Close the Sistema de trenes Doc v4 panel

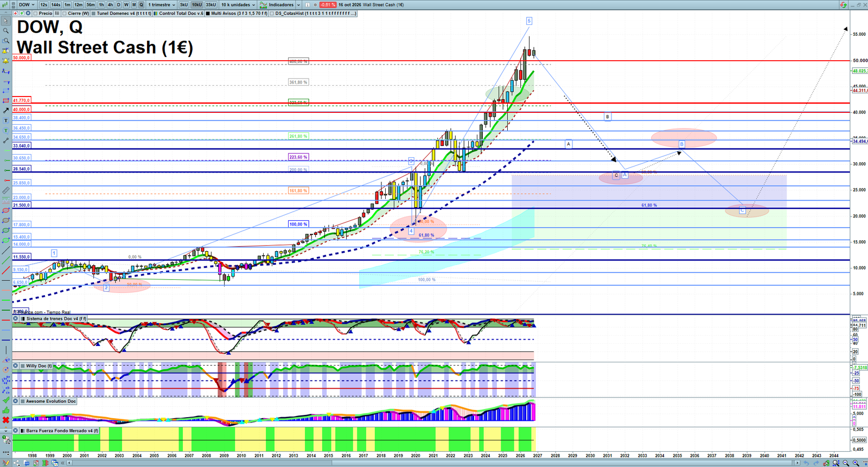point(16,319)
